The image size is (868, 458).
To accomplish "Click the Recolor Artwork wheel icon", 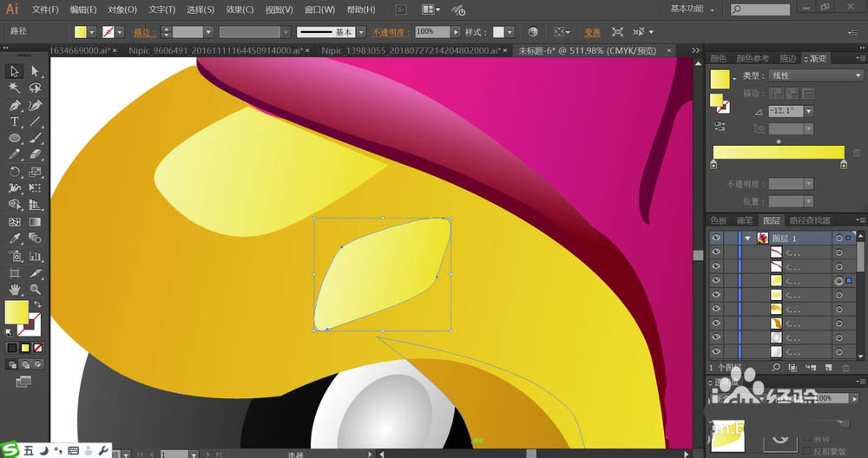I will click(533, 32).
